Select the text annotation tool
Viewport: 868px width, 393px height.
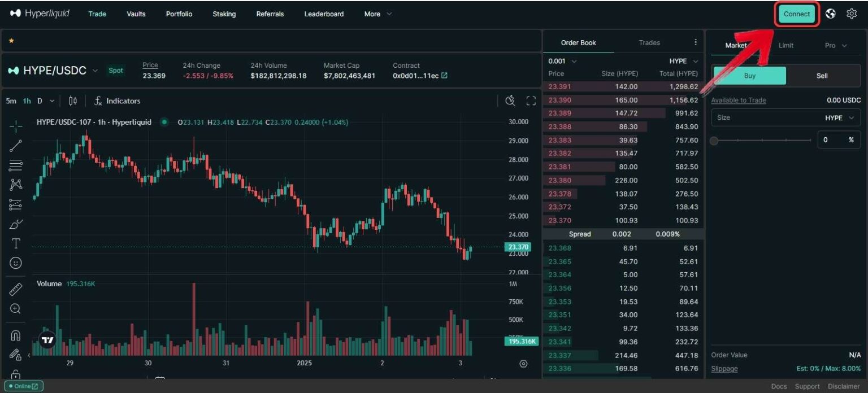15,243
